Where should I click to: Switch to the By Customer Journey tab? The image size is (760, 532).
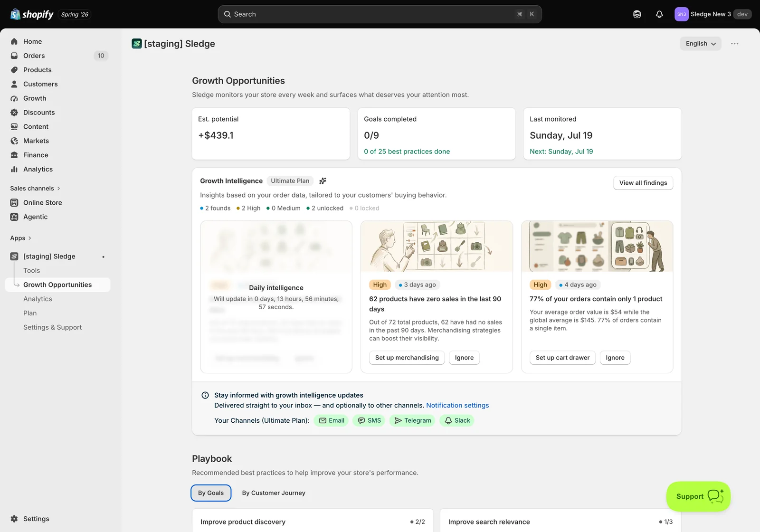(274, 493)
